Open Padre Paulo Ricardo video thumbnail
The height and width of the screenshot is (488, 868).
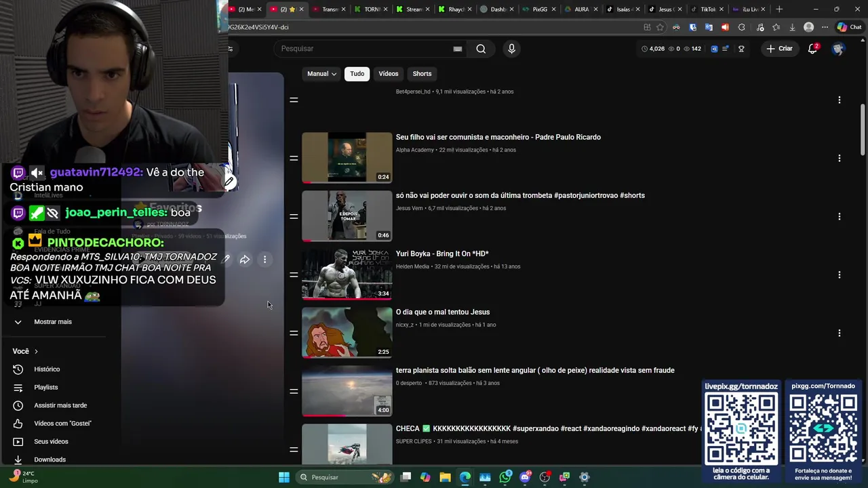pyautogui.click(x=347, y=158)
